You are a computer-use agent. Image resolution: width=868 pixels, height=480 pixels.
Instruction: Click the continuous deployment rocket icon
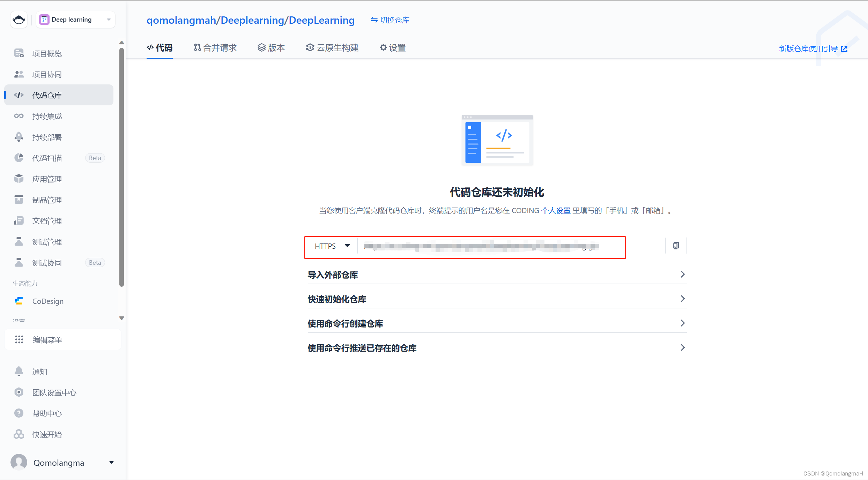click(x=19, y=137)
